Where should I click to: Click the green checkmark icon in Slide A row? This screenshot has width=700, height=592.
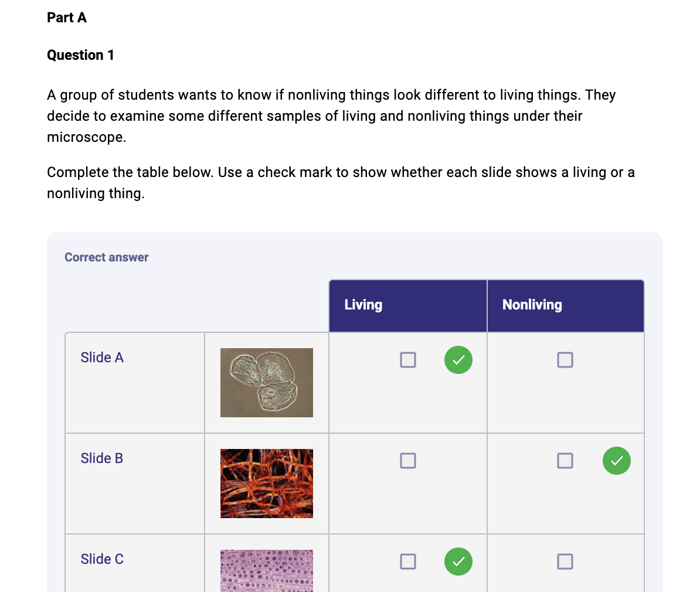pos(458,360)
